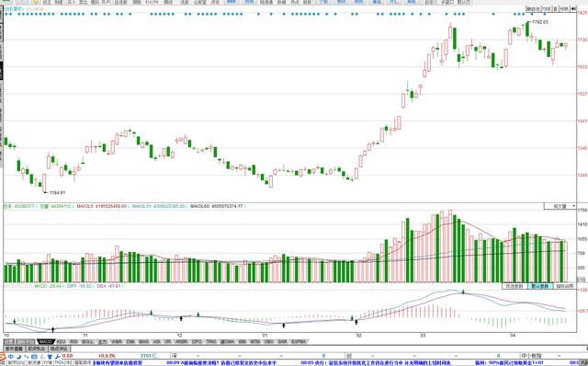Click the 优选参数 button in MACD panel
Image resolution: width=588 pixels, height=366 pixels.
point(514,286)
